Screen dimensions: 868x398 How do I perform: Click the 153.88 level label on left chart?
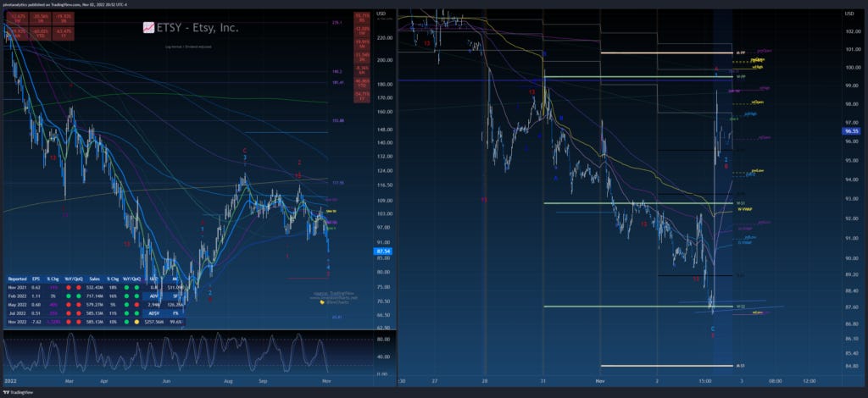pos(339,120)
